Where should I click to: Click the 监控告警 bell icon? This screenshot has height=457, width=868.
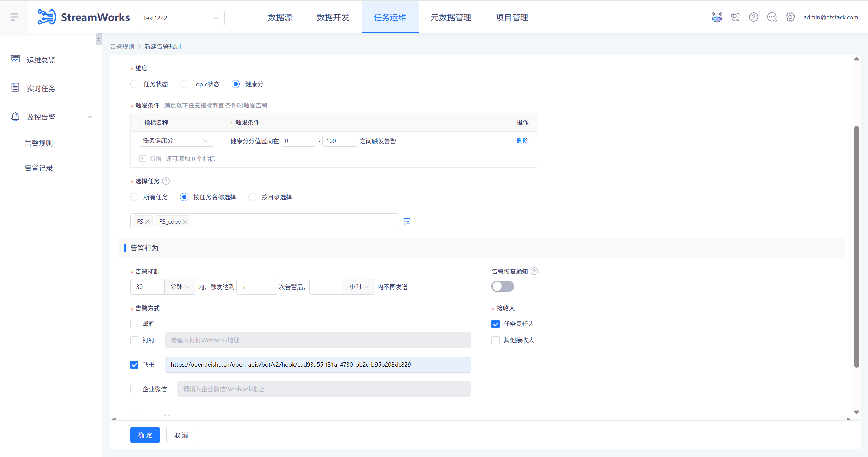(x=15, y=117)
